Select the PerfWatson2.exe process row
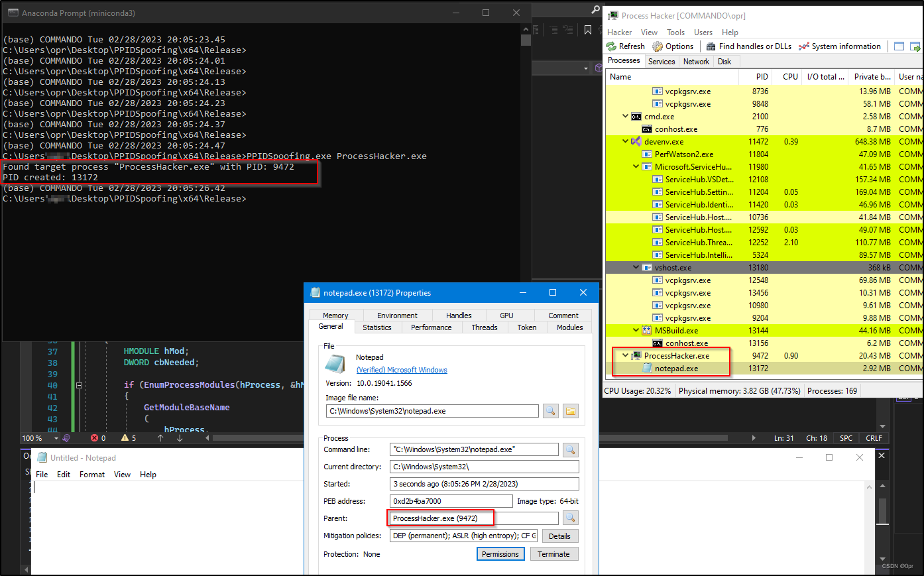 point(764,154)
